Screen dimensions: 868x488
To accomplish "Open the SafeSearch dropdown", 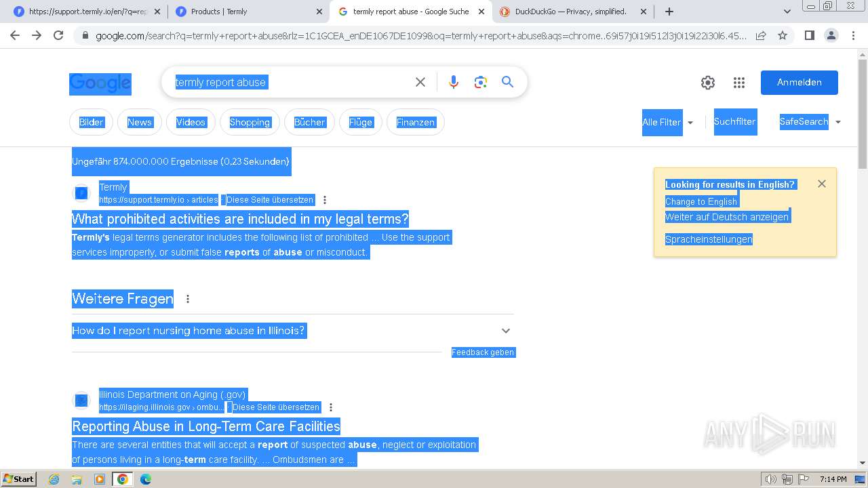I will (810, 122).
